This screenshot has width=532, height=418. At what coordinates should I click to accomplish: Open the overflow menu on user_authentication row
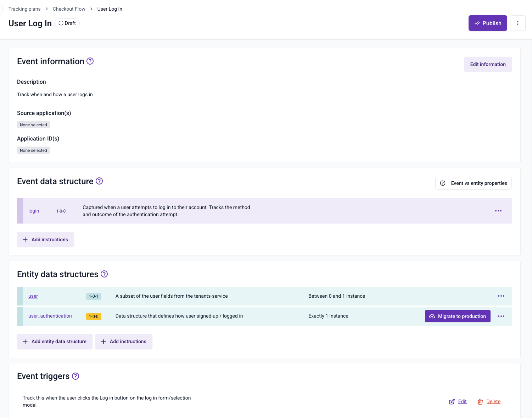501,316
